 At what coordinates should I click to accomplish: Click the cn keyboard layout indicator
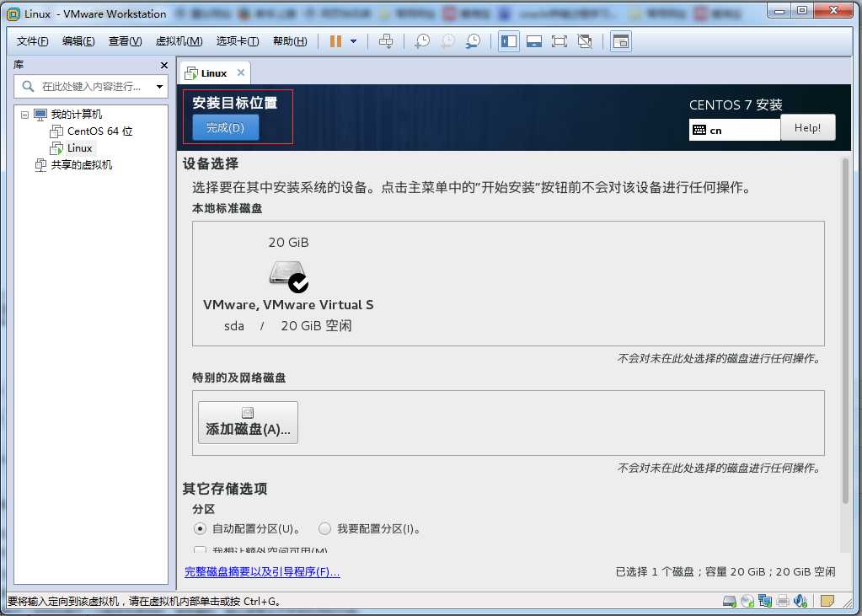tap(735, 131)
